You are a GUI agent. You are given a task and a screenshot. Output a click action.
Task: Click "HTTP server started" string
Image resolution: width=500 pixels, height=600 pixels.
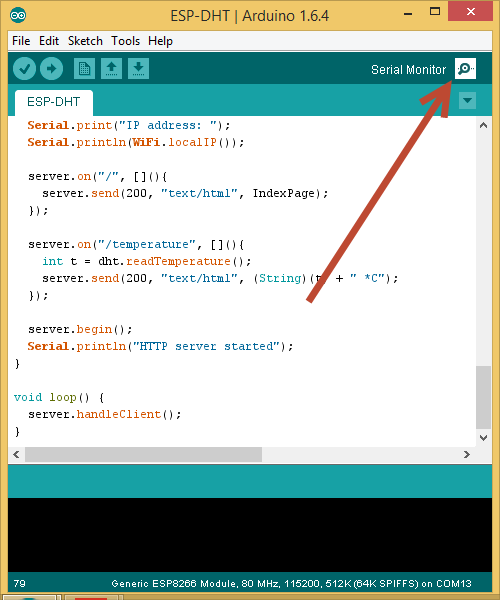tap(207, 346)
